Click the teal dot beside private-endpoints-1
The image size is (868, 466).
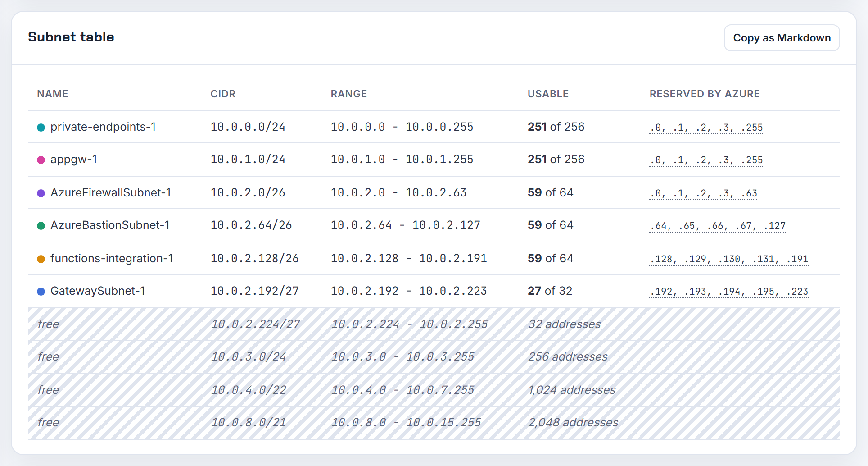(x=41, y=128)
